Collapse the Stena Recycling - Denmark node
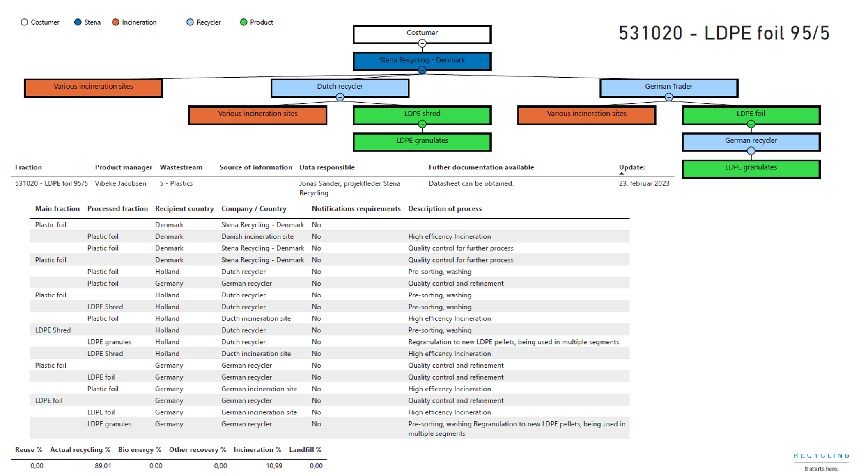 422,71
